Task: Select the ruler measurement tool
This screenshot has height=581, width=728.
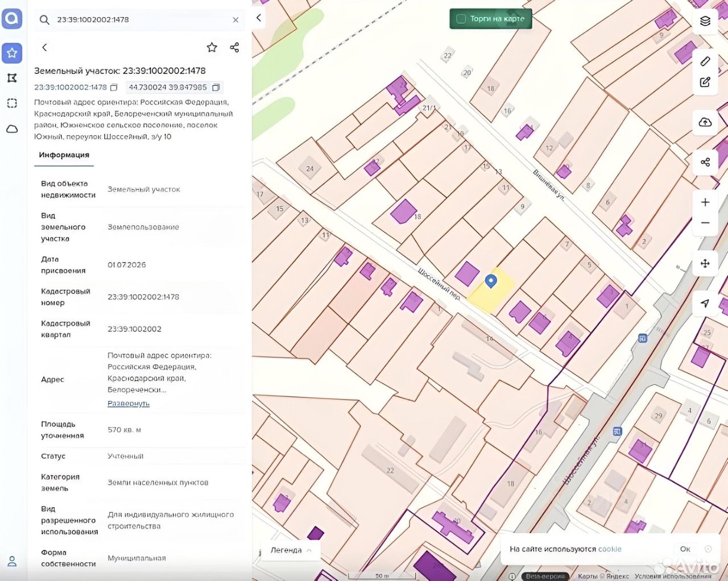Action: (705, 61)
